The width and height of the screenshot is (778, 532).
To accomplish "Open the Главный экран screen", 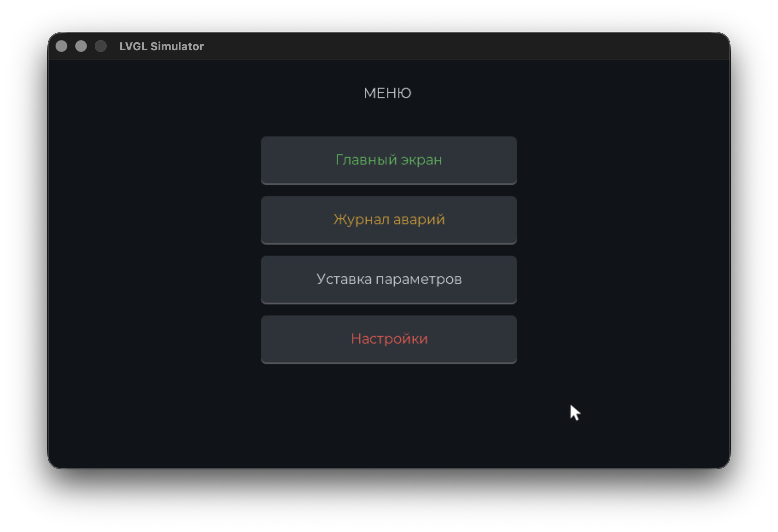I will (x=389, y=160).
